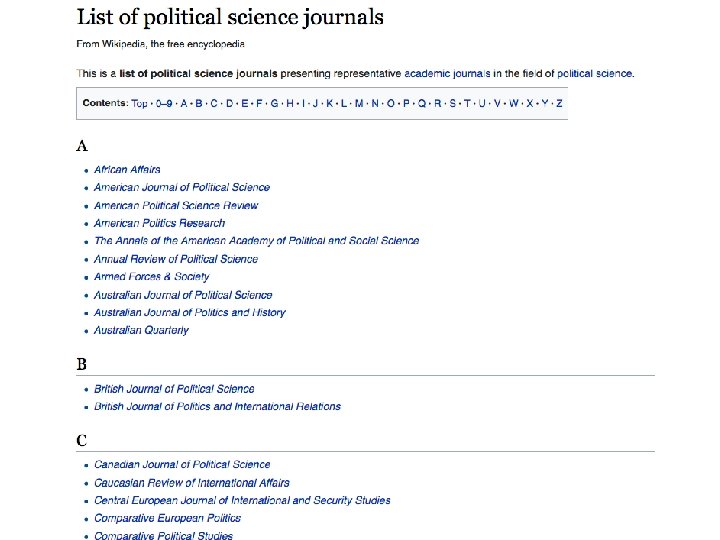Jump to section C in contents
This screenshot has height=540, width=720.
[214, 103]
